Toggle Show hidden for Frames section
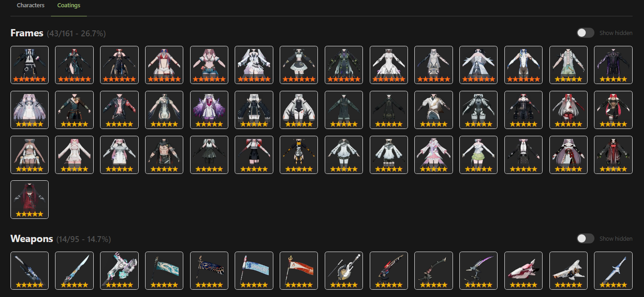The width and height of the screenshot is (644, 297). click(585, 33)
